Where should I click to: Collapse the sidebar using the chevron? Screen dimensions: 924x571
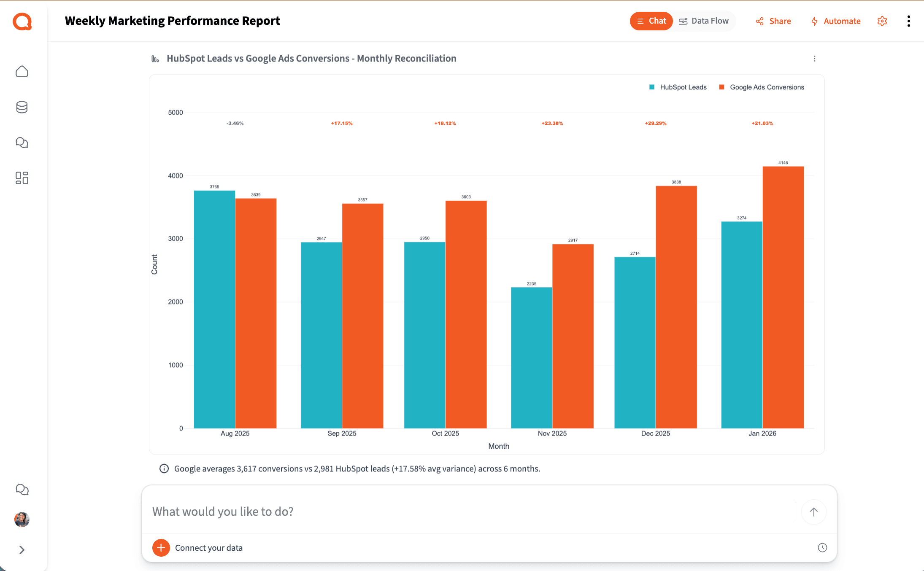coord(22,550)
